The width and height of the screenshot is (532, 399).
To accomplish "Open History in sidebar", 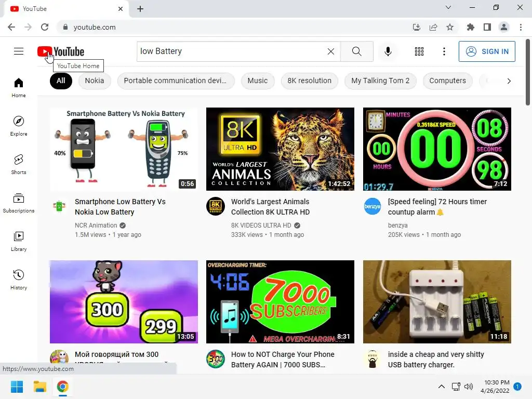I will [x=19, y=279].
